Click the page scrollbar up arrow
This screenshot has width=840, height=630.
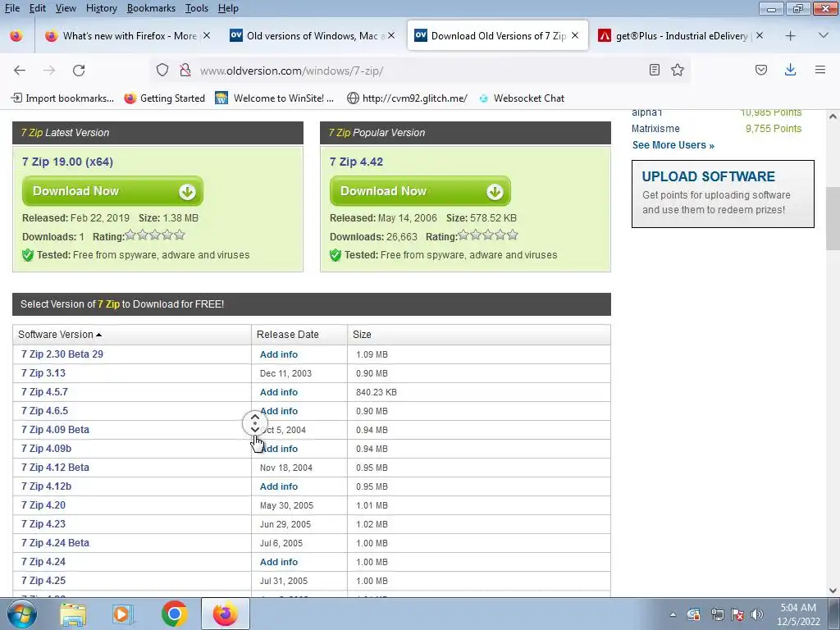pyautogui.click(x=833, y=116)
